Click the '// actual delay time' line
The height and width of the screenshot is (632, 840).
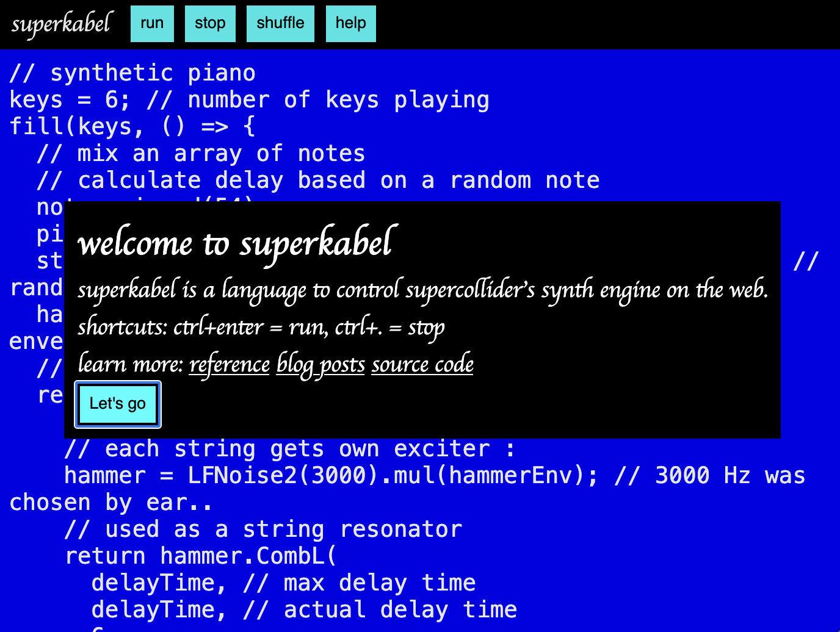[x=304, y=610]
